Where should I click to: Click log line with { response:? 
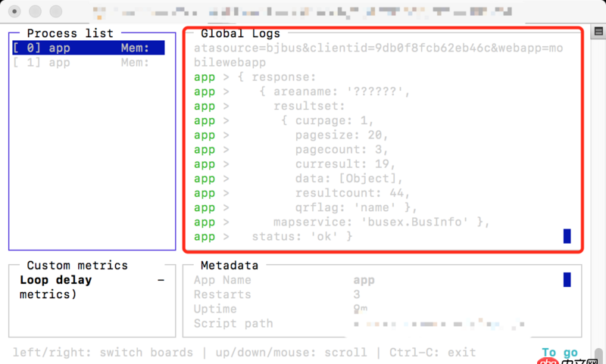(x=255, y=77)
